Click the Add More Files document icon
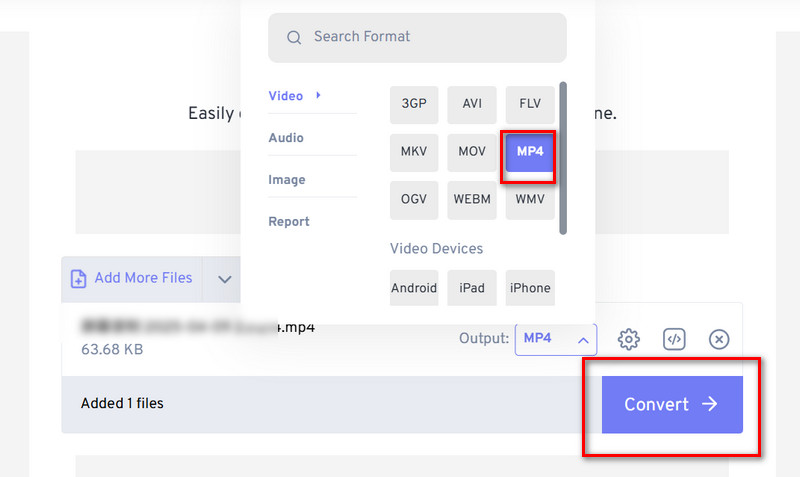The width and height of the screenshot is (800, 477). point(78,279)
